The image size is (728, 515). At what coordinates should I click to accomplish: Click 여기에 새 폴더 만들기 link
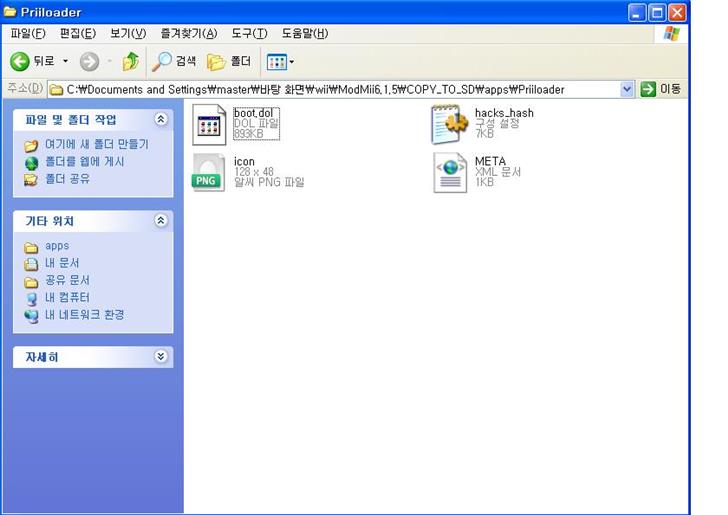tap(97, 144)
